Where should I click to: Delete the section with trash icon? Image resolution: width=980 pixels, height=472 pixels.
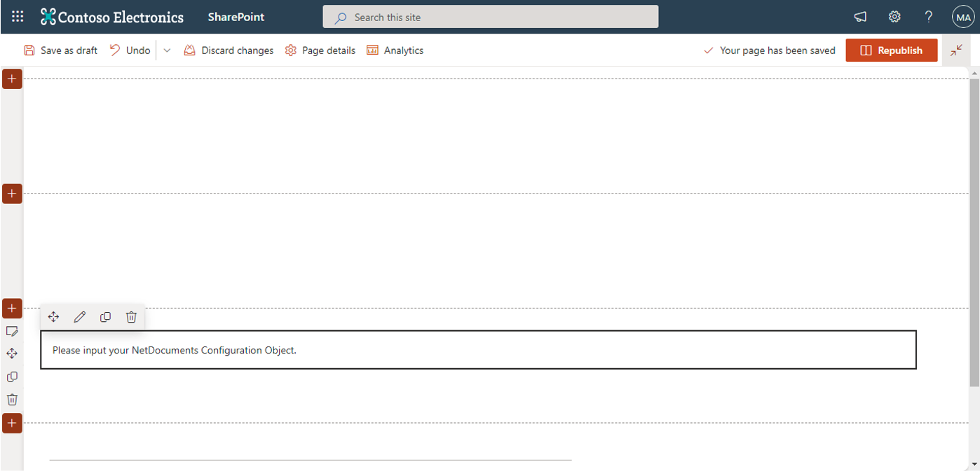pyautogui.click(x=12, y=400)
